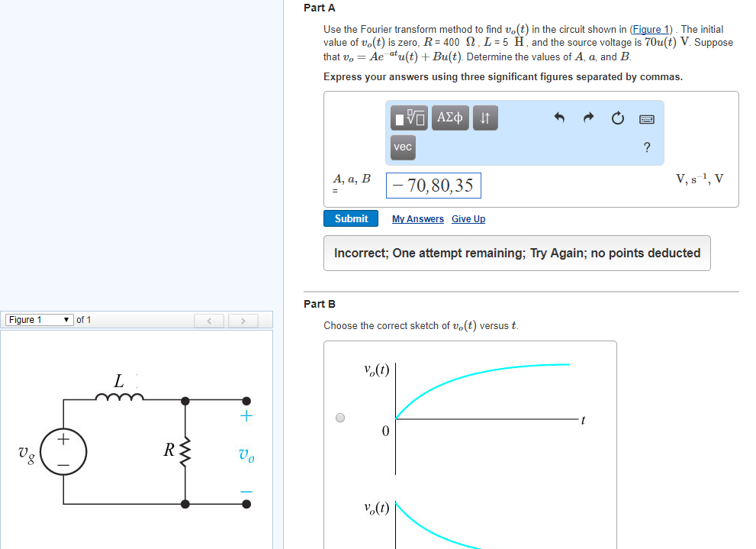
Task: Open the Figure 1 link in problem text
Action: tap(650, 29)
